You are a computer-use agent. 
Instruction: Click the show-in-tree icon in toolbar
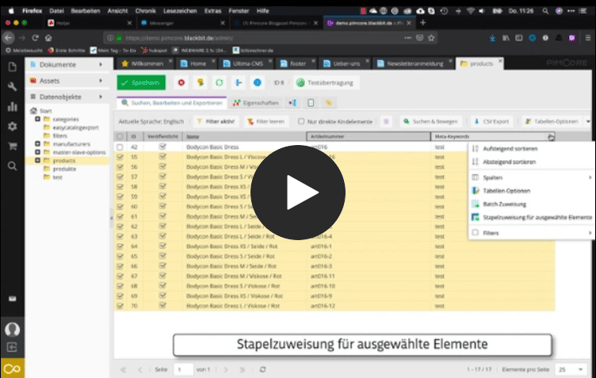238,83
